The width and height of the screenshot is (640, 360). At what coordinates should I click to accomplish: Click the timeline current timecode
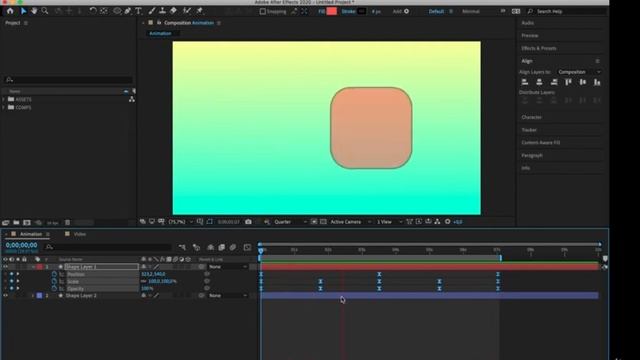click(x=21, y=245)
